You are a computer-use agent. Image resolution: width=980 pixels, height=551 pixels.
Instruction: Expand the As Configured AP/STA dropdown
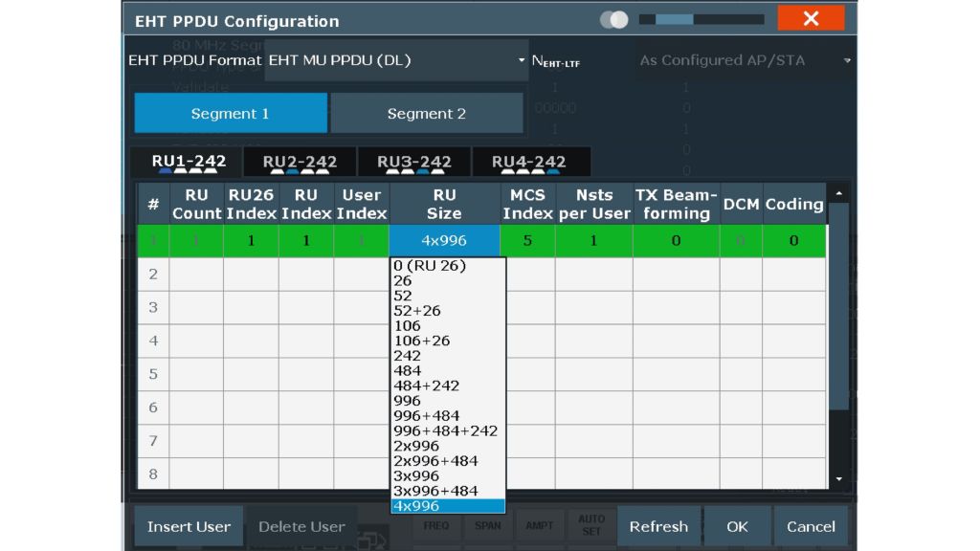tap(745, 60)
